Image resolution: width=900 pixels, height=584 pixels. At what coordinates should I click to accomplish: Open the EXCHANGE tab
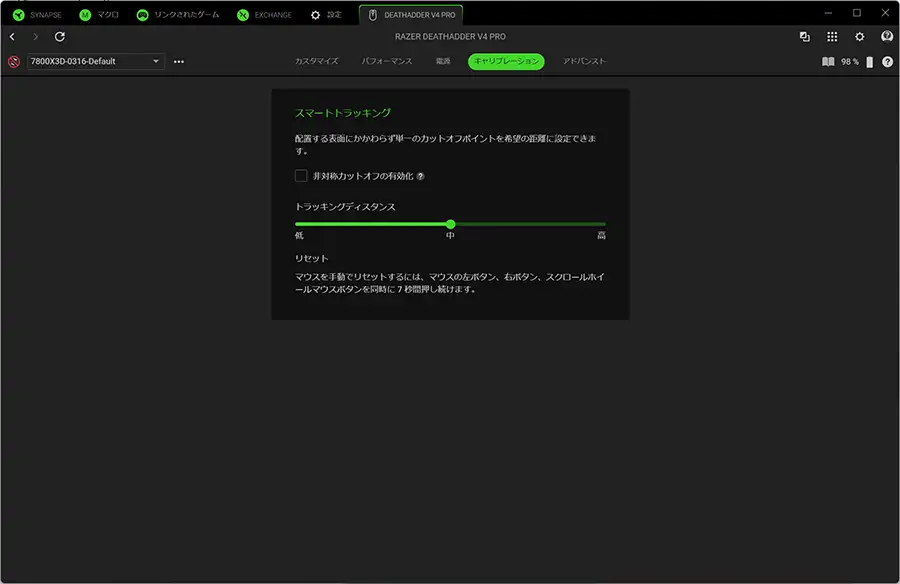(x=264, y=15)
